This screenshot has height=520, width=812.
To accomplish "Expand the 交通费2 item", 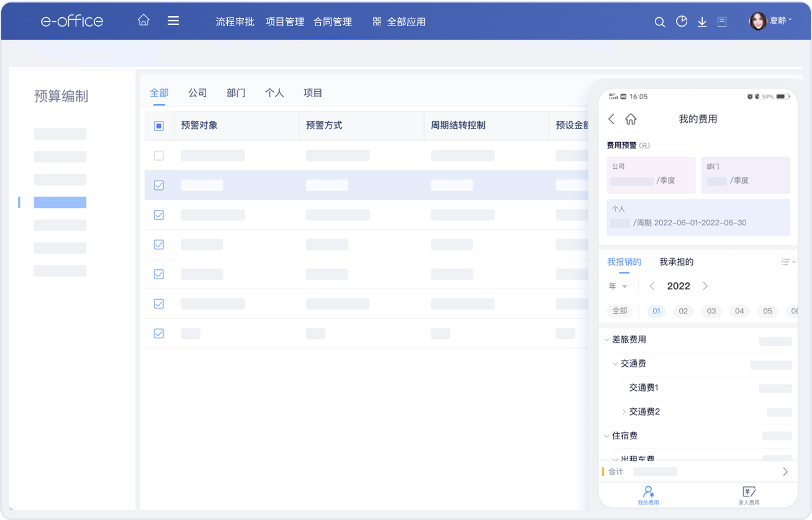I will [x=624, y=411].
